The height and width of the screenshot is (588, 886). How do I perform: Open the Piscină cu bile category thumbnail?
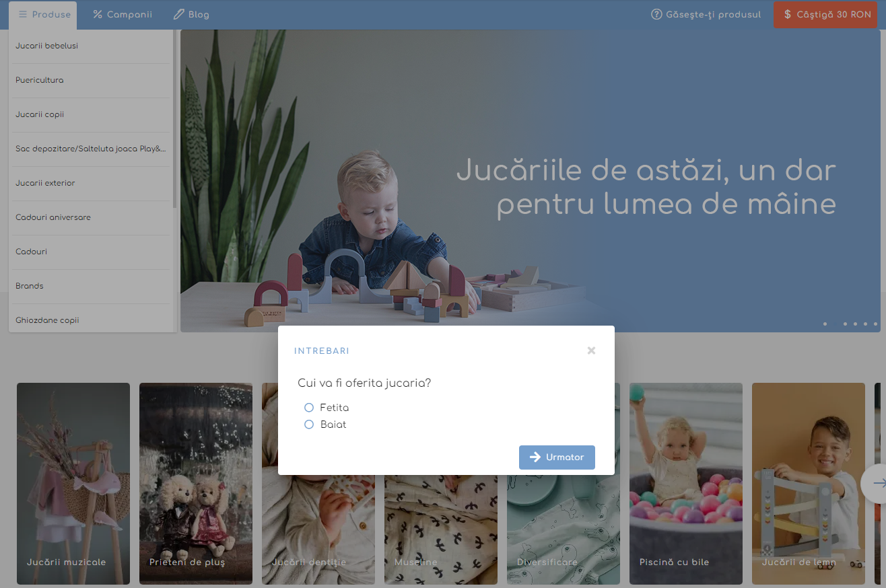click(x=685, y=483)
